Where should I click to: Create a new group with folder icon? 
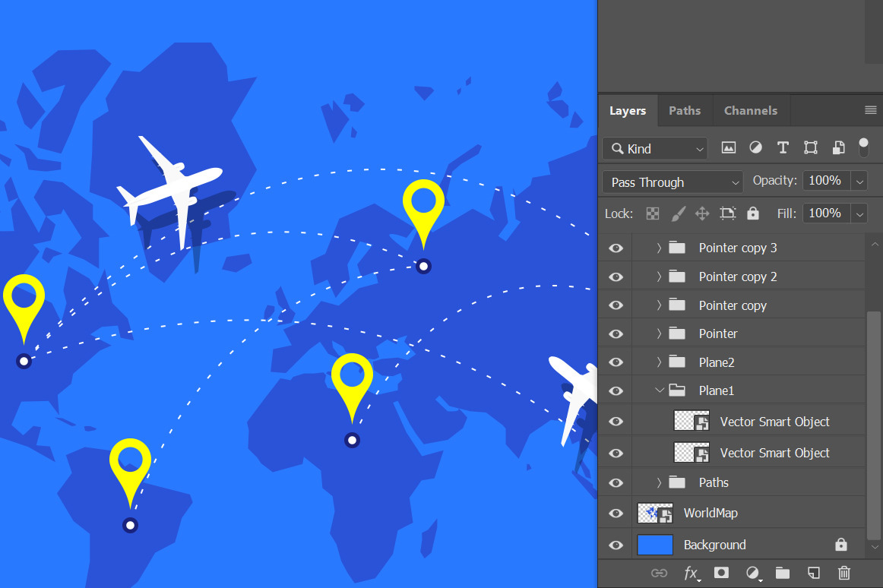click(x=782, y=573)
